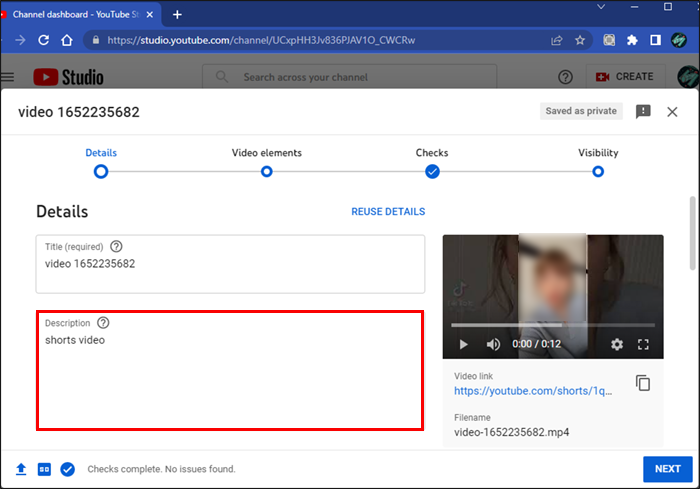The image size is (700, 489).
Task: Click the help icon beside Description
Action: [x=103, y=323]
